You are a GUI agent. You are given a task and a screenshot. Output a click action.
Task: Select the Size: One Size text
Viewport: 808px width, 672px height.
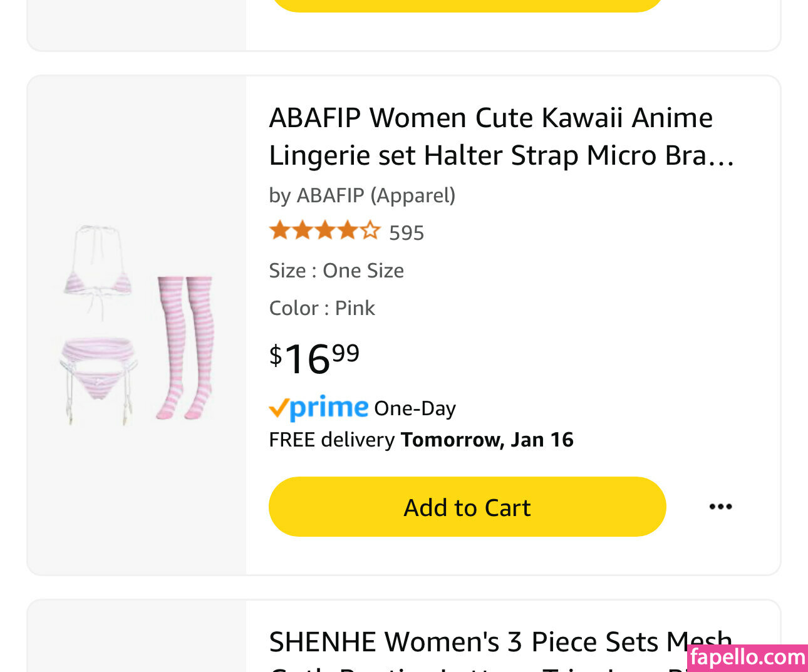coord(336,271)
